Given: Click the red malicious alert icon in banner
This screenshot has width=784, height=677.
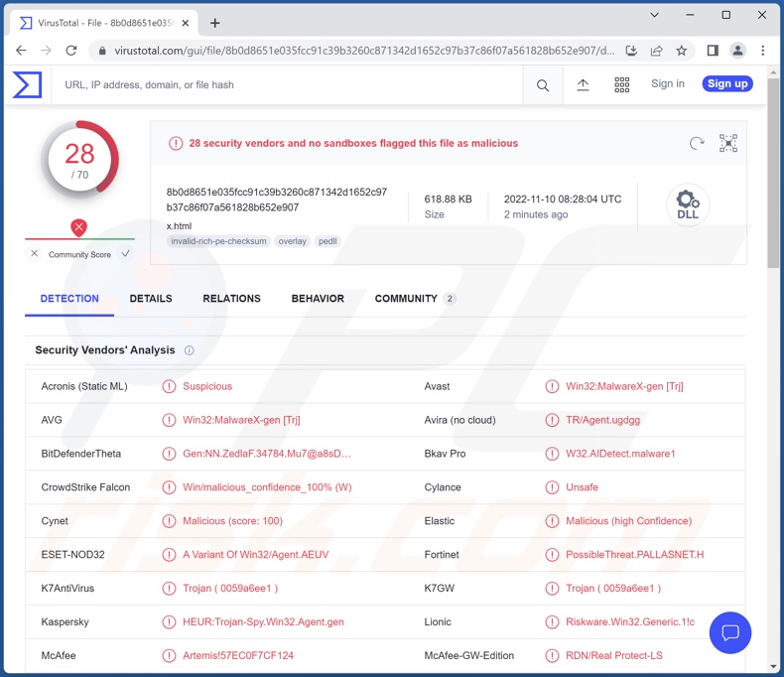Looking at the screenshot, I should pos(176,144).
